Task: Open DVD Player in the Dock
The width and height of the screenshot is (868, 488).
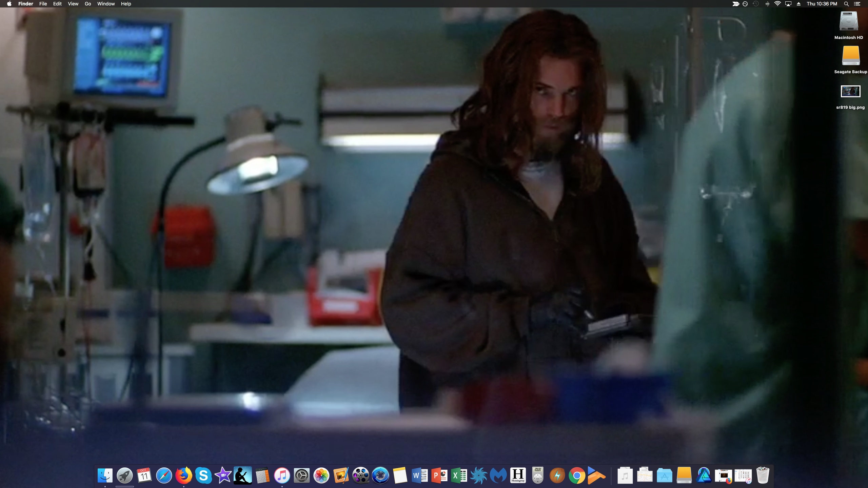Action: [x=538, y=475]
